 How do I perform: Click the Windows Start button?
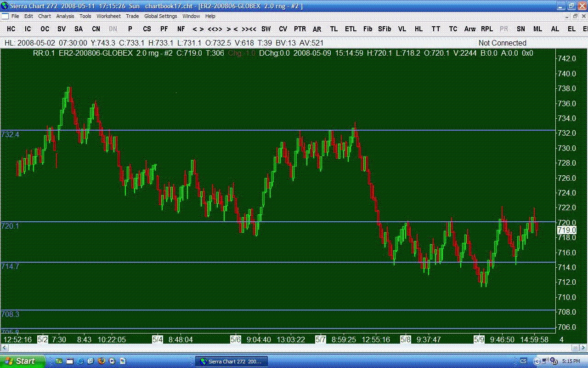(23, 361)
